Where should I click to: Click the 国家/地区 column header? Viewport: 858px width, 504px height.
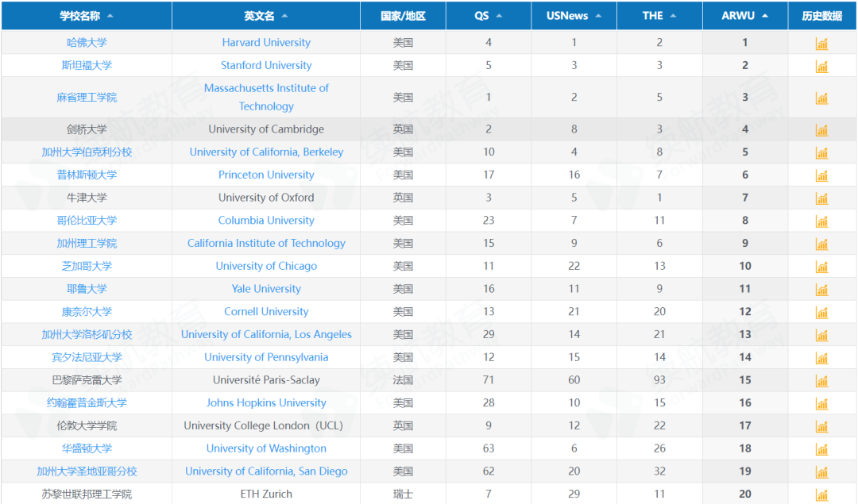(x=404, y=16)
